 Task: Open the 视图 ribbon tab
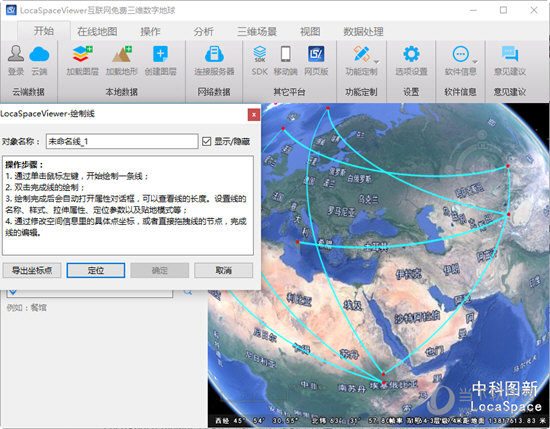click(310, 32)
